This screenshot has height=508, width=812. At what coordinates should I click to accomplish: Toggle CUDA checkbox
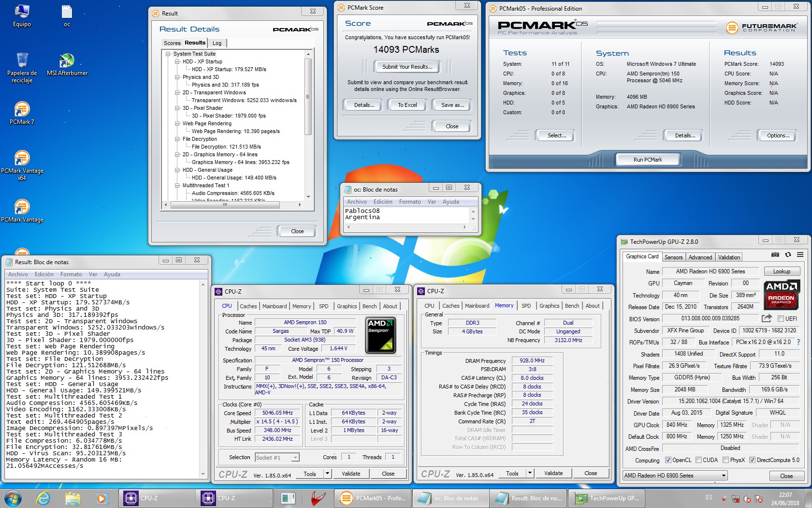click(698, 460)
